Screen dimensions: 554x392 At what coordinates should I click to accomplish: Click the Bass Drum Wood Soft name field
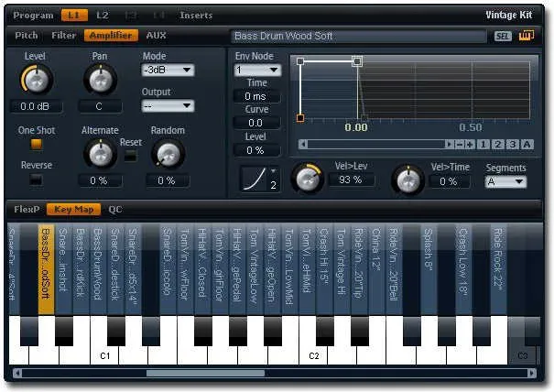point(357,37)
